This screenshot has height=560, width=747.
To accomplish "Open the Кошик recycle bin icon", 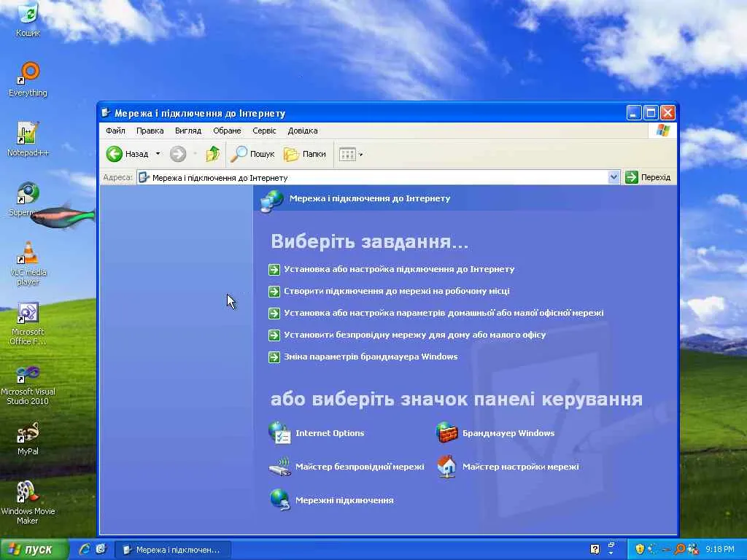I will pyautogui.click(x=28, y=19).
